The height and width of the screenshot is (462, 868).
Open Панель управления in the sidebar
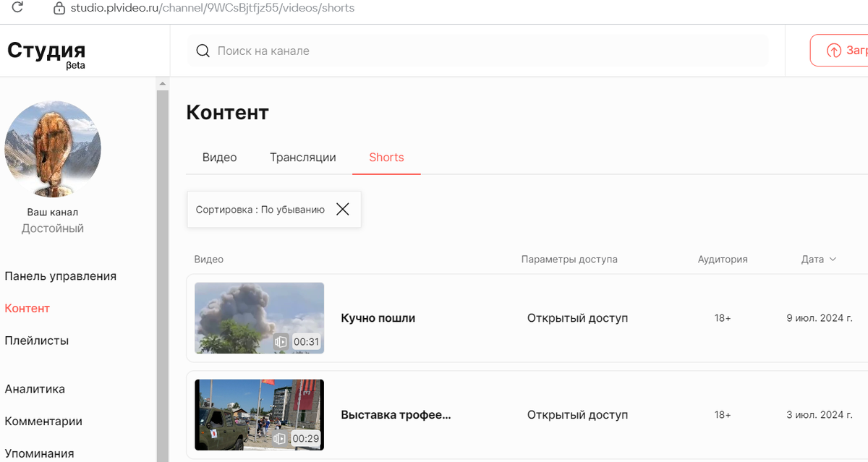click(60, 275)
